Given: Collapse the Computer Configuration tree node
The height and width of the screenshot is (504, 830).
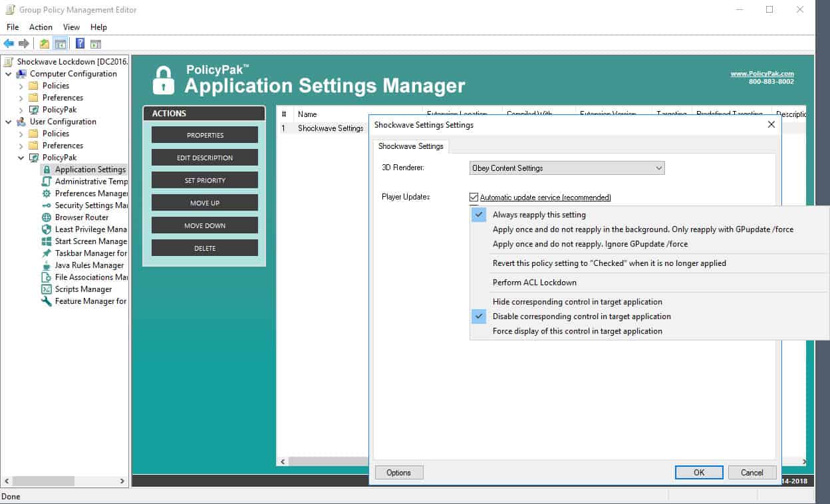Looking at the screenshot, I should (x=9, y=74).
